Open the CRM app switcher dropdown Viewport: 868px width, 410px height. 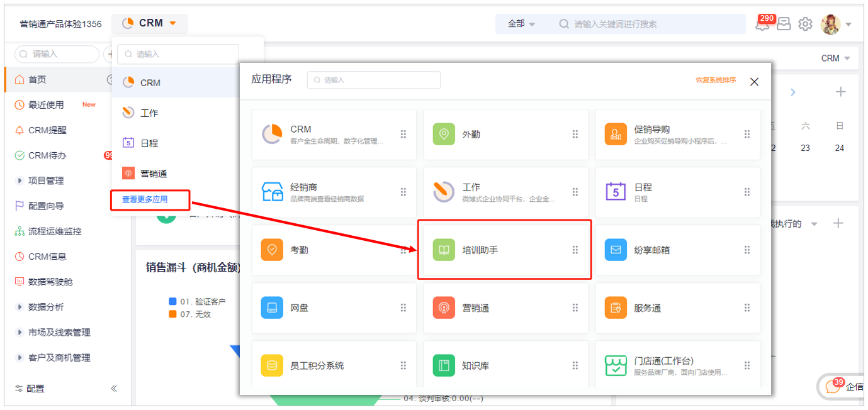150,23
